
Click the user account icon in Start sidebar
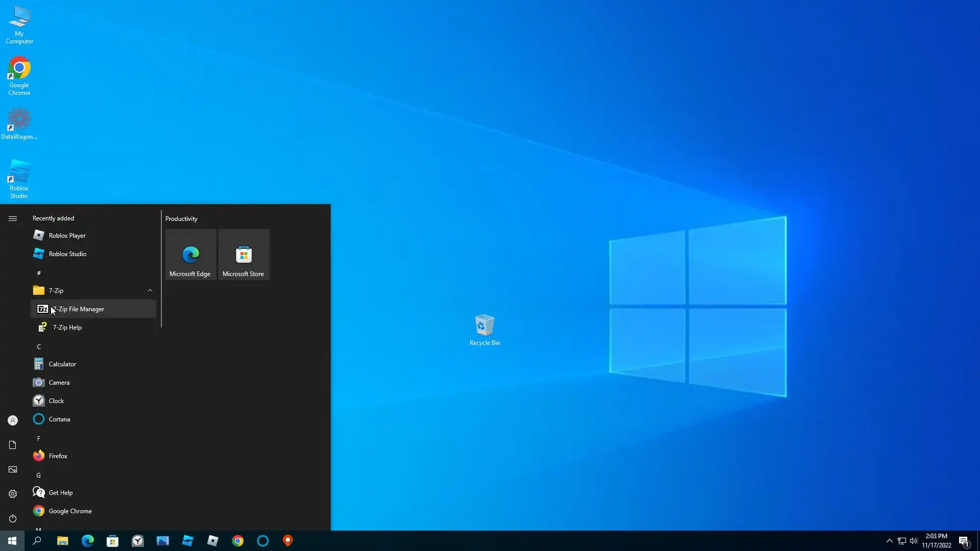click(x=13, y=420)
